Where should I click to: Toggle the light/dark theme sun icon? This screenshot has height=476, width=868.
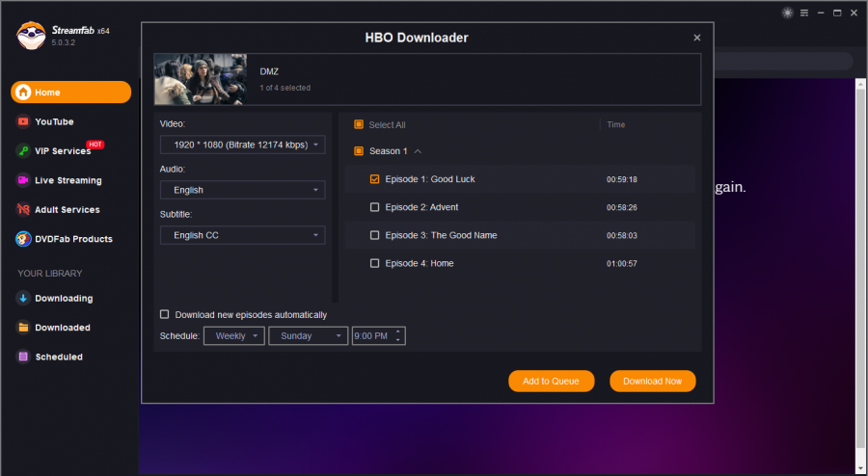click(x=787, y=13)
